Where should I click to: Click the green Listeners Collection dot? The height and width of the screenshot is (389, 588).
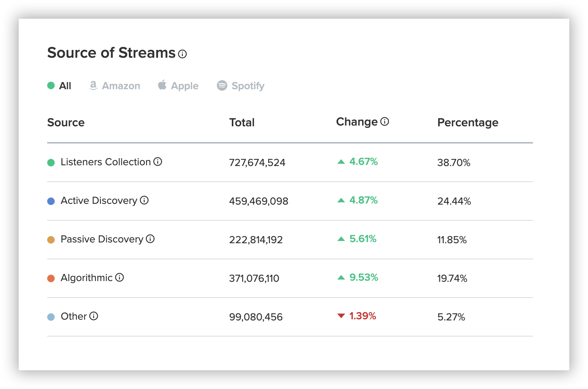coord(51,162)
